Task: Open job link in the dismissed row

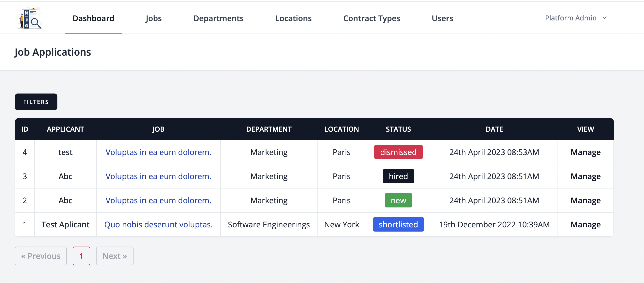Action: [158, 152]
